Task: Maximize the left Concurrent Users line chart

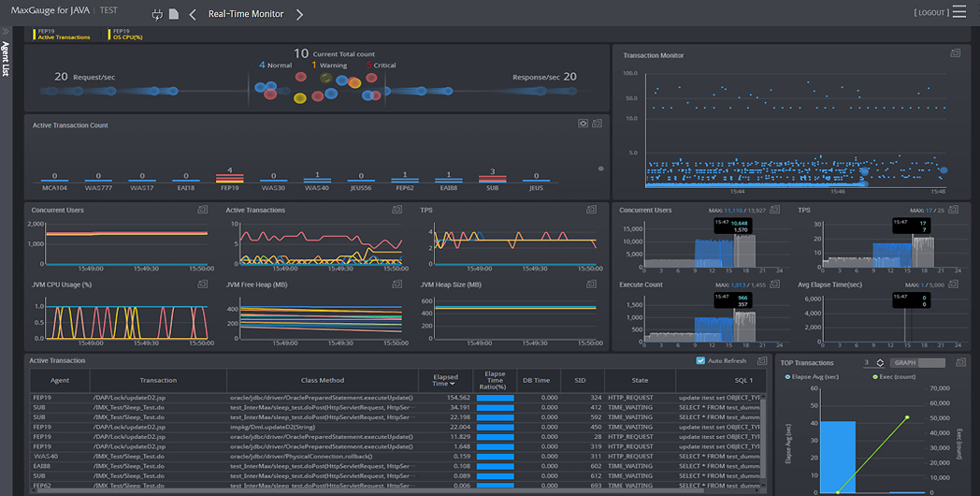Action: point(203,210)
